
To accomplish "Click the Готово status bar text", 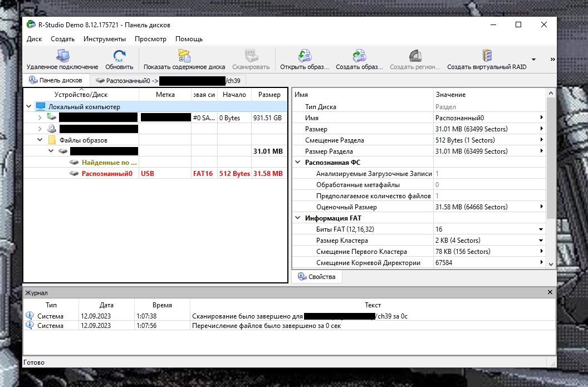I will point(34,362).
